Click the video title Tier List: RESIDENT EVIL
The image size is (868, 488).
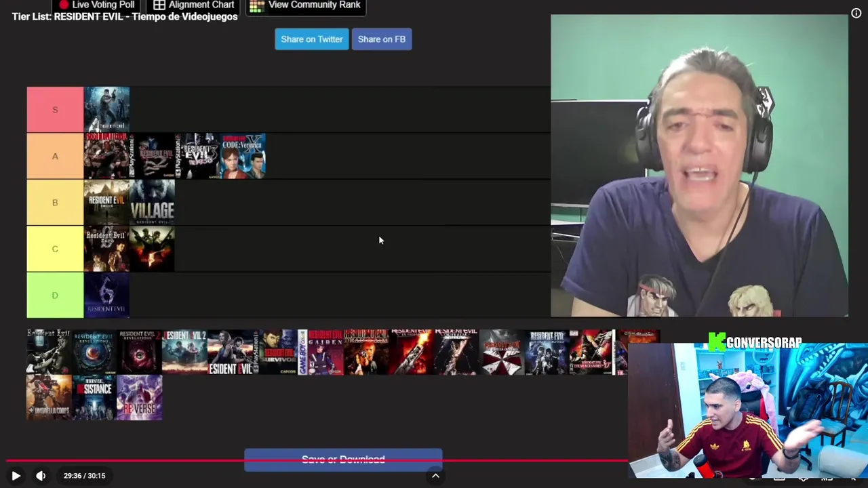[125, 17]
